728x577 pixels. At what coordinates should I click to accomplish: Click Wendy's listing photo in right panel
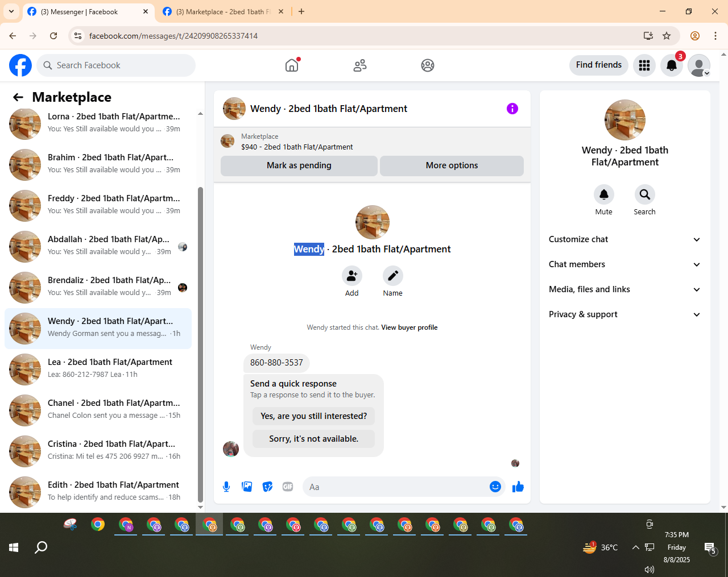coord(624,120)
